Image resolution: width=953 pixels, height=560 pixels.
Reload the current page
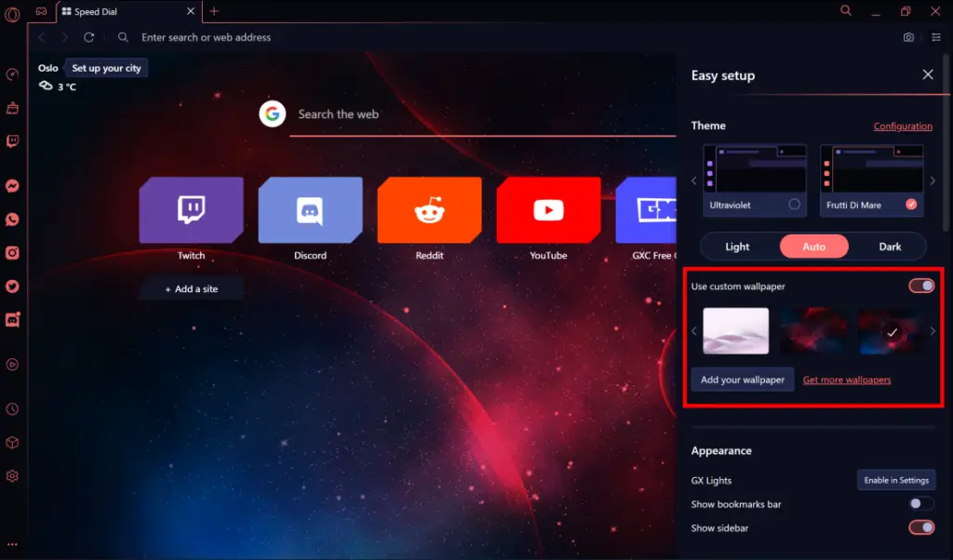88,37
